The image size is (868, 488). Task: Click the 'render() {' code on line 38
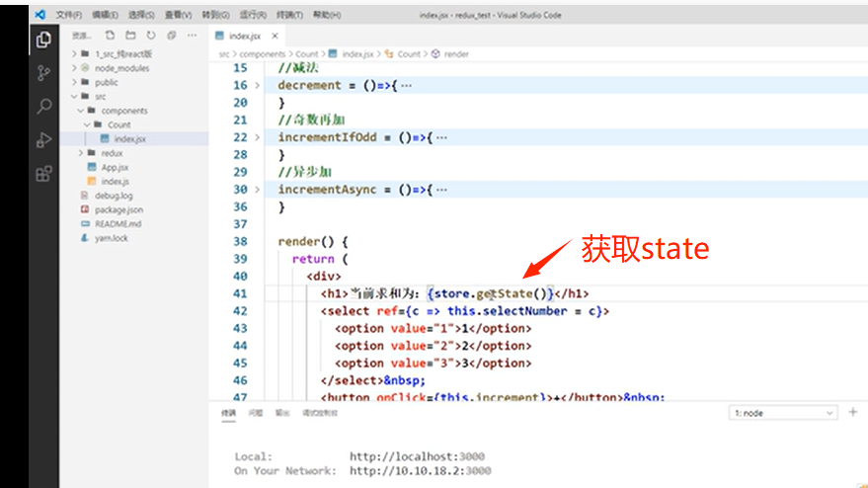tap(313, 241)
